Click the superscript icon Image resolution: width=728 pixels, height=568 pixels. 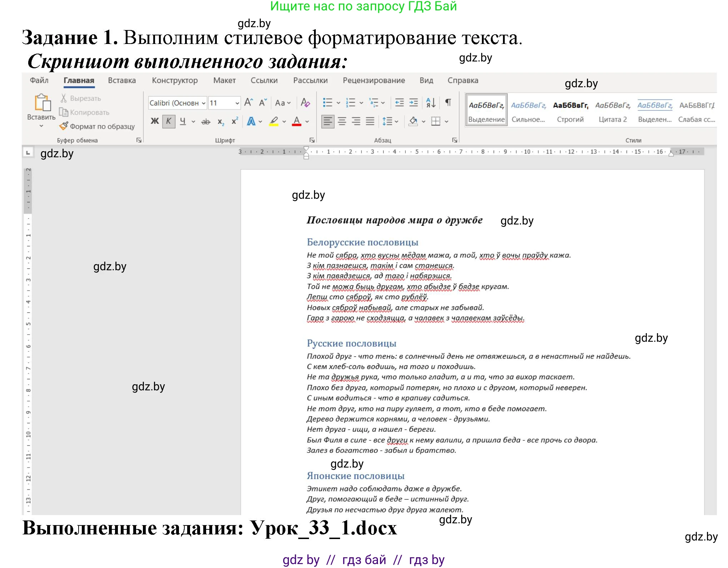[234, 122]
